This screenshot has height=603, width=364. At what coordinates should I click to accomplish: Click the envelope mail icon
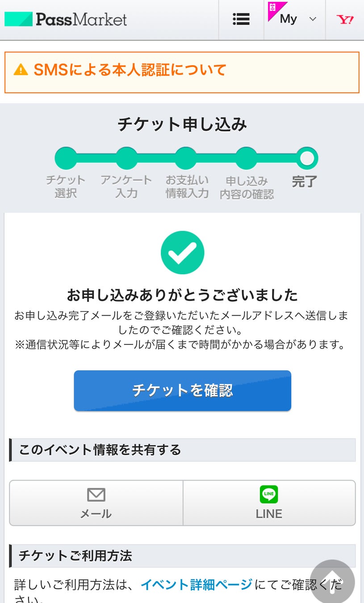96,495
